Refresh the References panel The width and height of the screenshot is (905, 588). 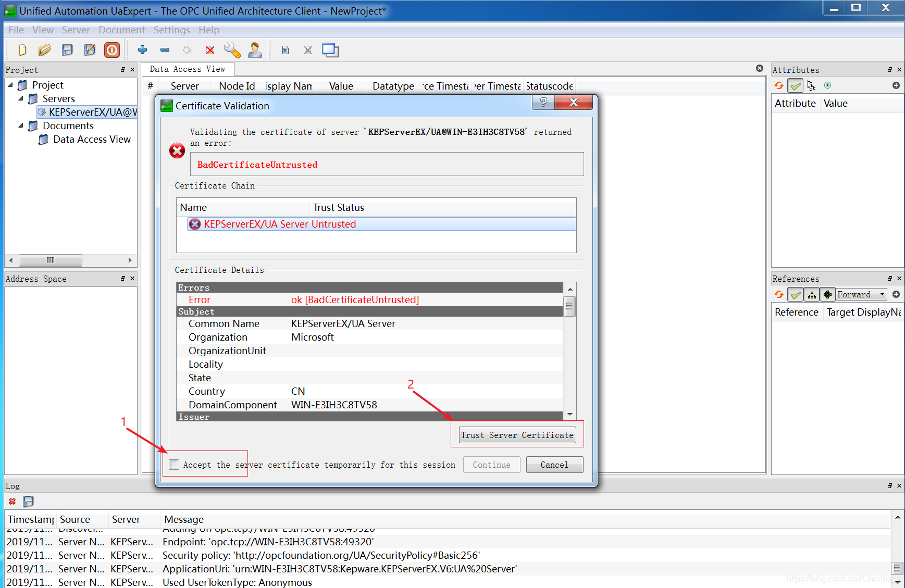779,295
